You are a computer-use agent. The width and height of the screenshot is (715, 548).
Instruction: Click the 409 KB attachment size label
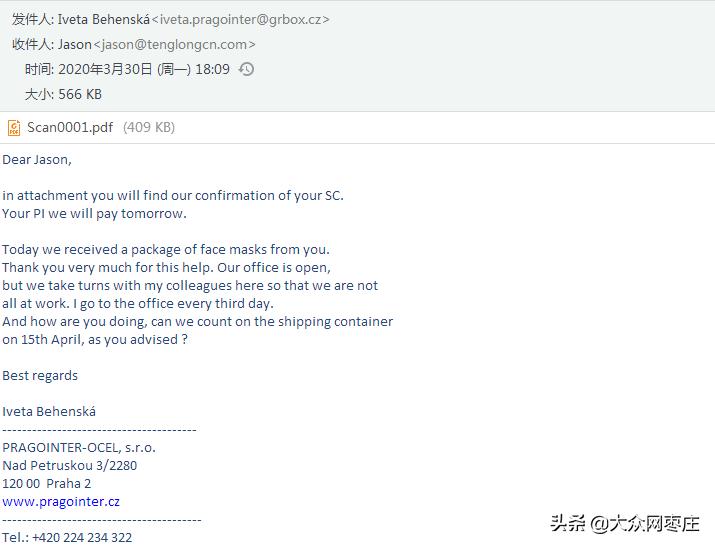(149, 127)
